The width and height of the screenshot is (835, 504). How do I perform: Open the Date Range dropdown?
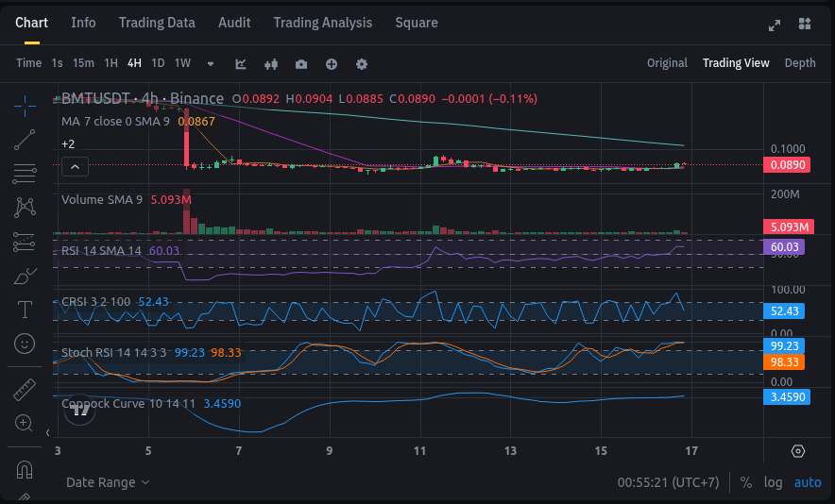click(108, 482)
